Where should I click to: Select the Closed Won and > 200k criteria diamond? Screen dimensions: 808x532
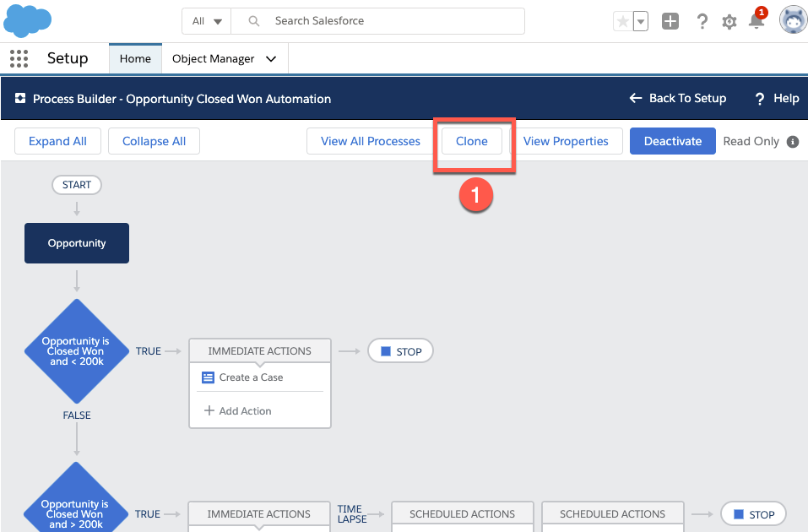(x=76, y=497)
